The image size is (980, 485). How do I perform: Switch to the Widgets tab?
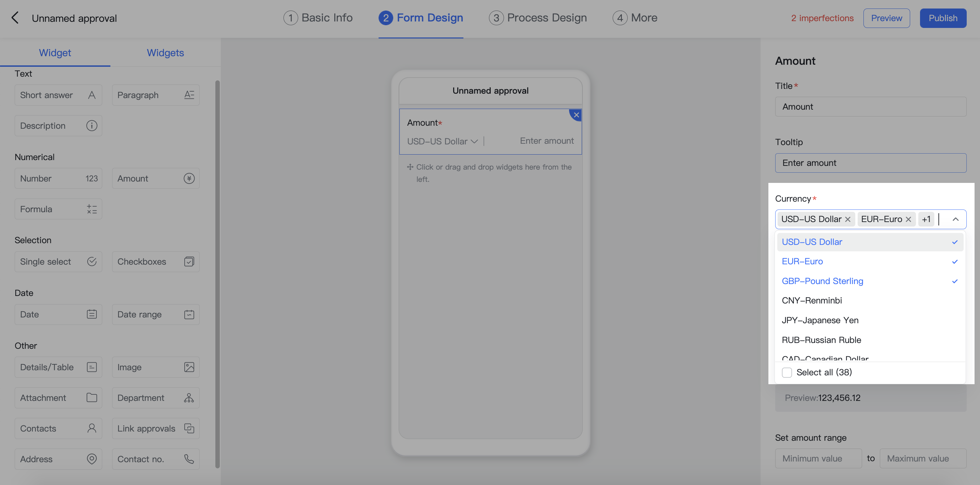tap(165, 52)
